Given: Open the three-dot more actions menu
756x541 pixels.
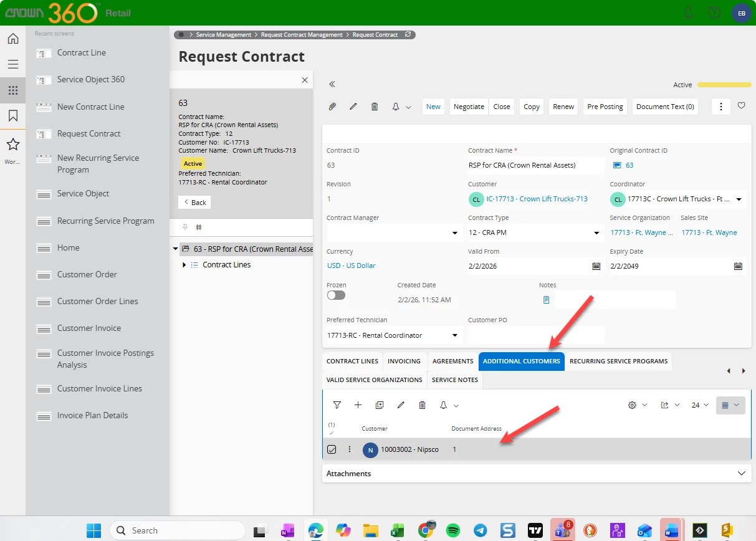Looking at the screenshot, I should (720, 107).
